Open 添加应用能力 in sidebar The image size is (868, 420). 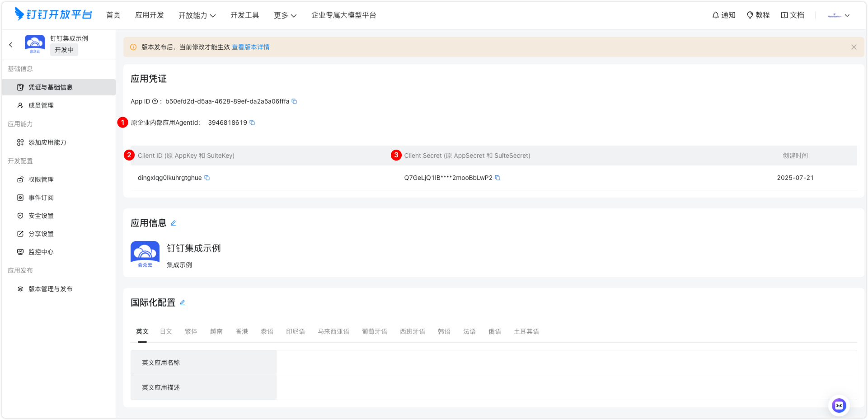point(59,142)
